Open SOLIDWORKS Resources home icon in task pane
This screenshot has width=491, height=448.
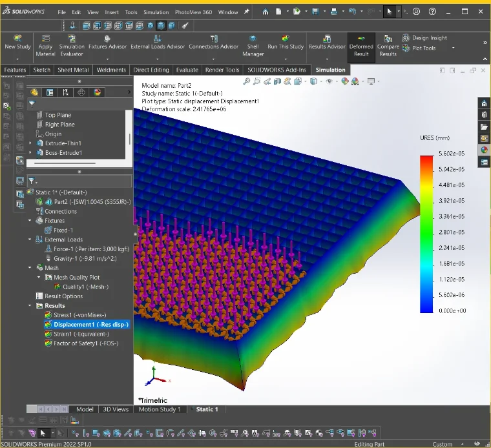pos(484,103)
